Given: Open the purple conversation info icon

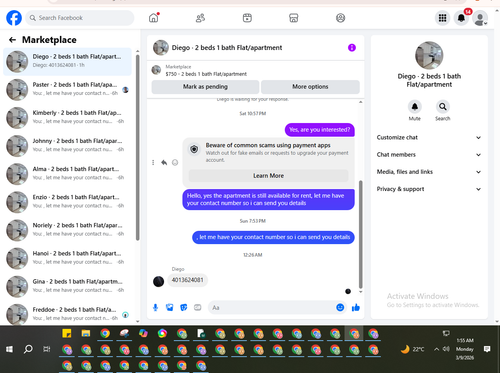Looking at the screenshot, I should [x=352, y=48].
